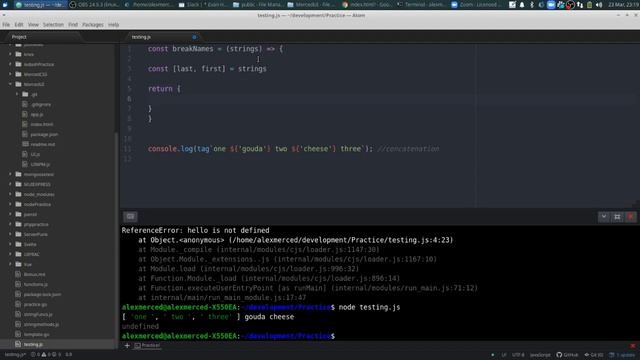The image size is (640, 360).
Task: Add a new terminal with plus icon
Action: pos(127,345)
